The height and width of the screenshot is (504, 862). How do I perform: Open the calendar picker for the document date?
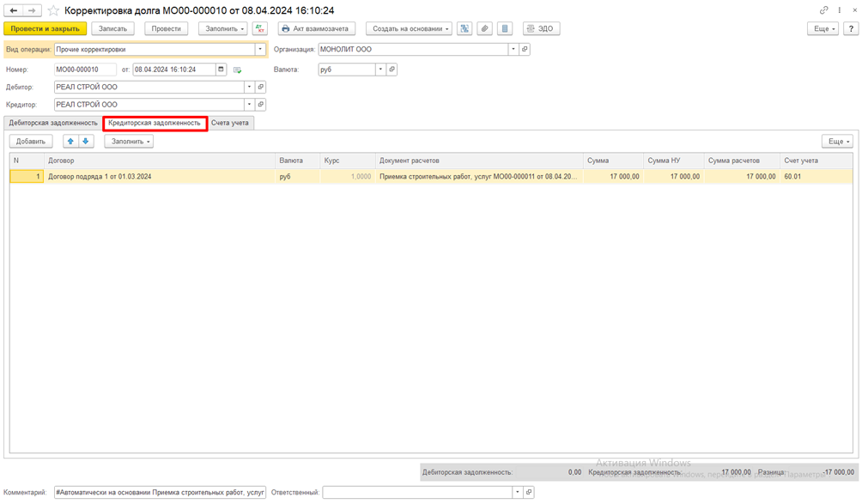tap(221, 70)
